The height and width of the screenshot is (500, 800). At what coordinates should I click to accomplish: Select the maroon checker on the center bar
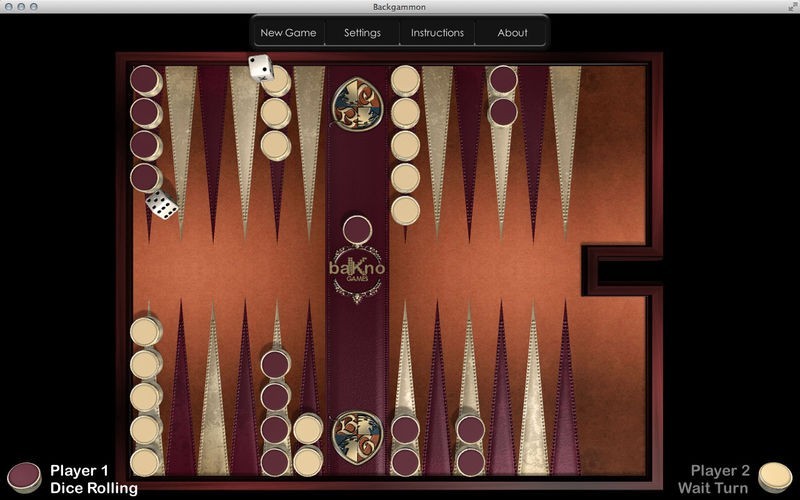(x=357, y=230)
